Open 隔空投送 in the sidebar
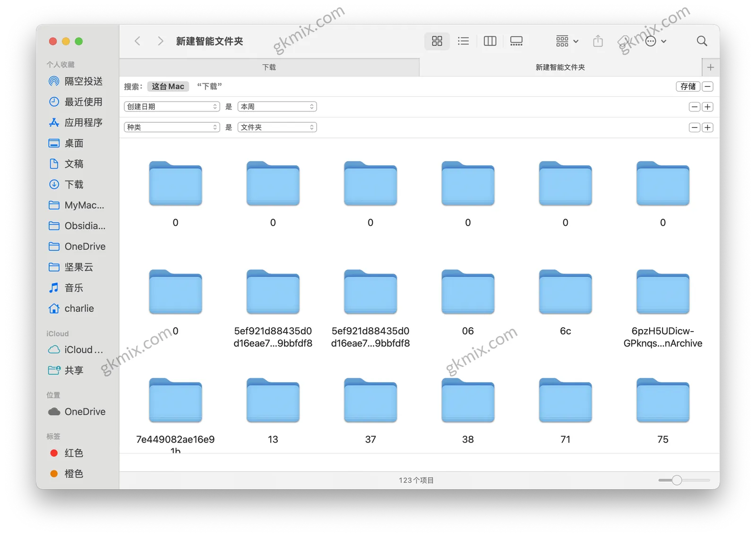 click(x=76, y=81)
